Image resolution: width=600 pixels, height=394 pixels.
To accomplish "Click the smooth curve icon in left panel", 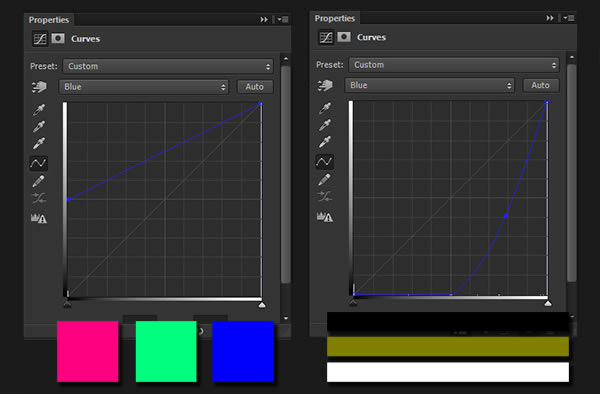I will click(x=39, y=198).
